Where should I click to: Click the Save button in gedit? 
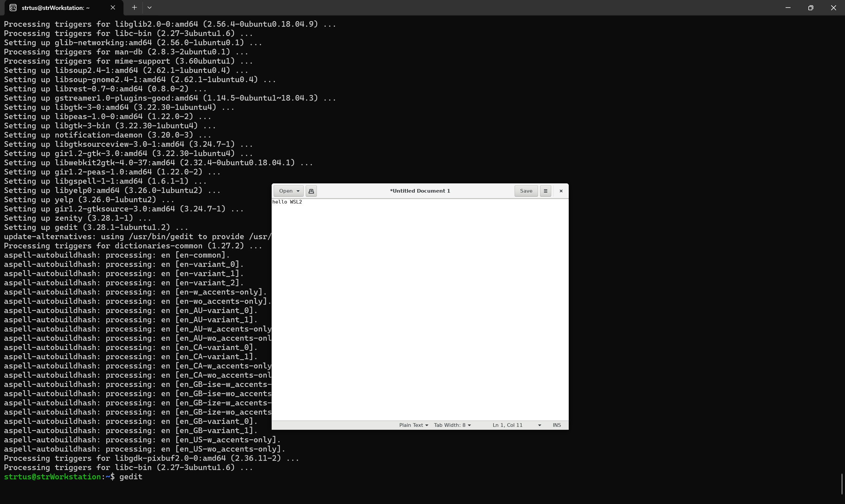pyautogui.click(x=526, y=191)
